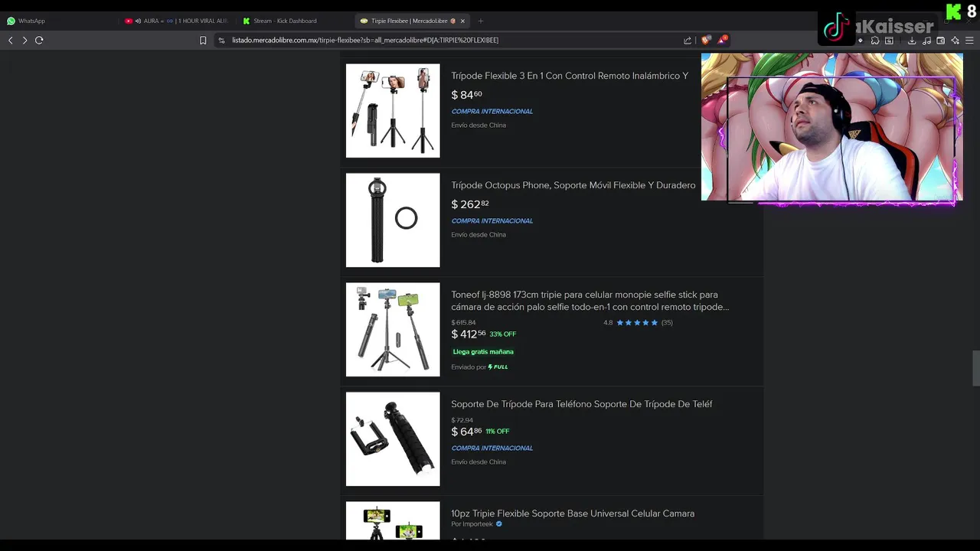The width and height of the screenshot is (980, 551).
Task: Click the crossed-out $615.84 original price
Action: (x=463, y=323)
